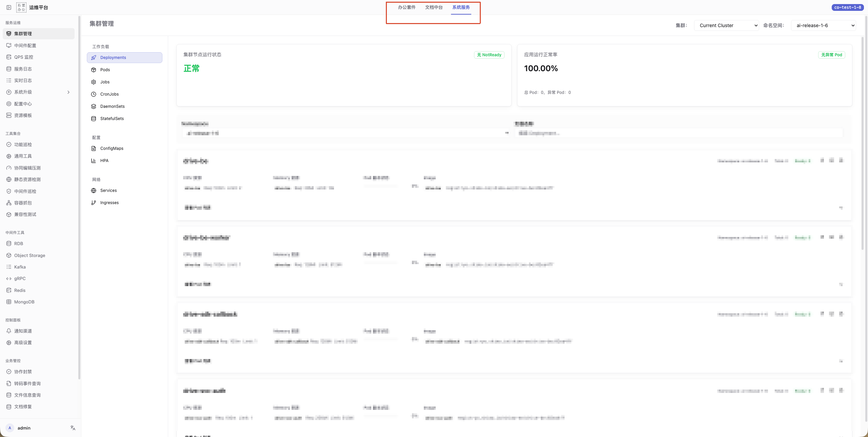This screenshot has width=868, height=437.
Task: Open the Current Cluster dropdown
Action: [x=726, y=25]
